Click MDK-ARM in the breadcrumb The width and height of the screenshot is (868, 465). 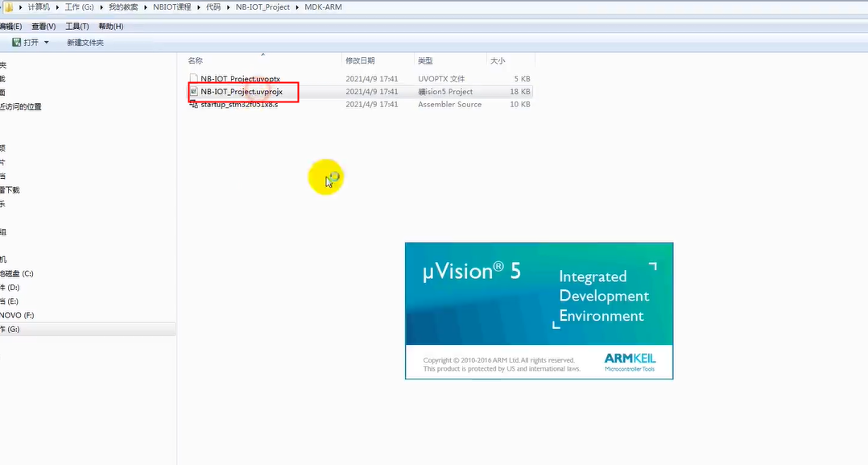(324, 7)
